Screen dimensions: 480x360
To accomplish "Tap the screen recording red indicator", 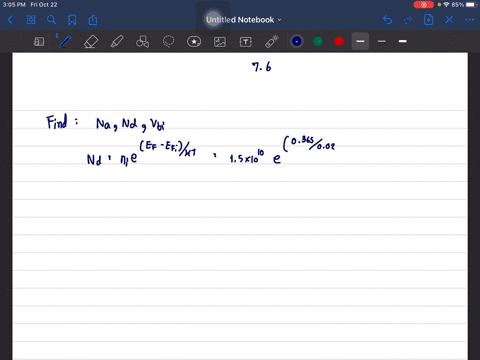I will click(424, 5).
